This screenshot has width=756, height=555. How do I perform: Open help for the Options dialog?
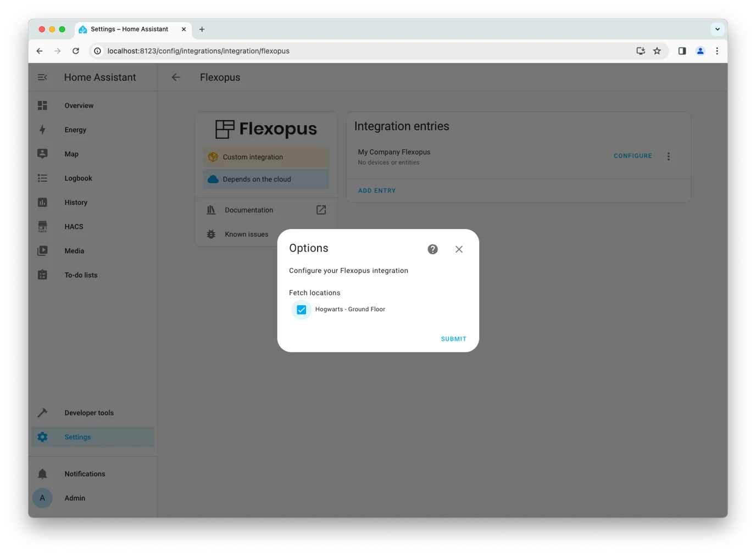(x=433, y=249)
